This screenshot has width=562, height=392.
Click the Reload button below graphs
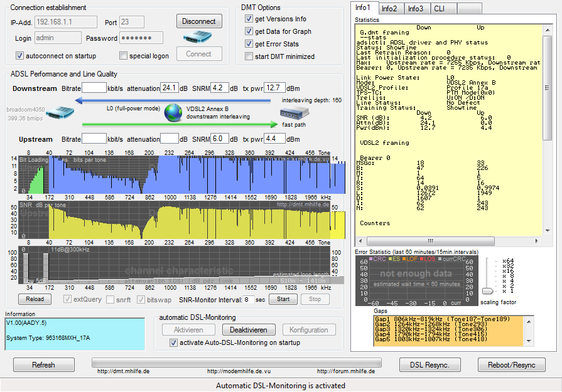(35, 299)
